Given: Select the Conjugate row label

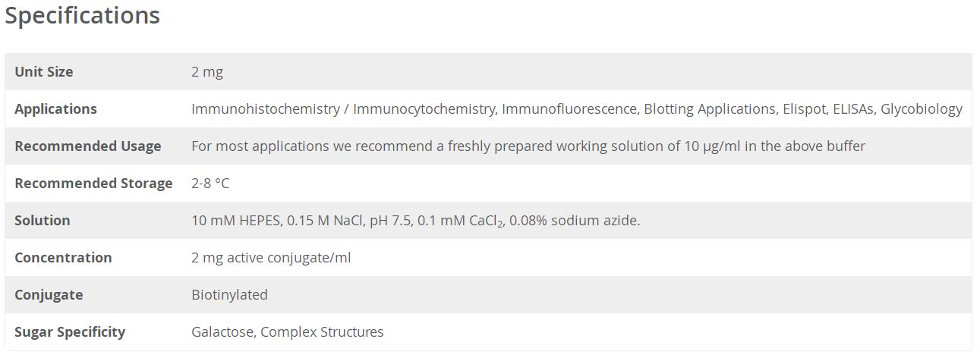Looking at the screenshot, I should [x=49, y=295].
